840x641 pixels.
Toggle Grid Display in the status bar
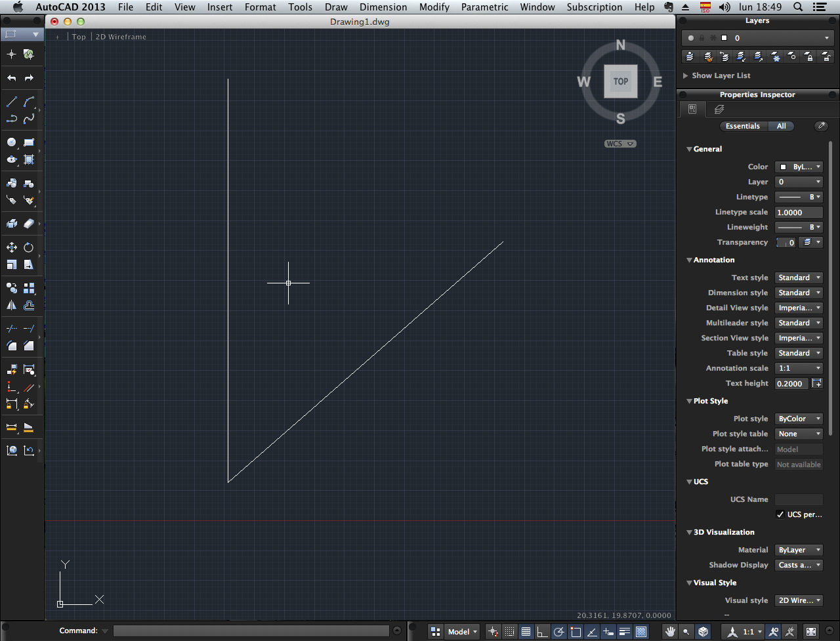coord(526,632)
